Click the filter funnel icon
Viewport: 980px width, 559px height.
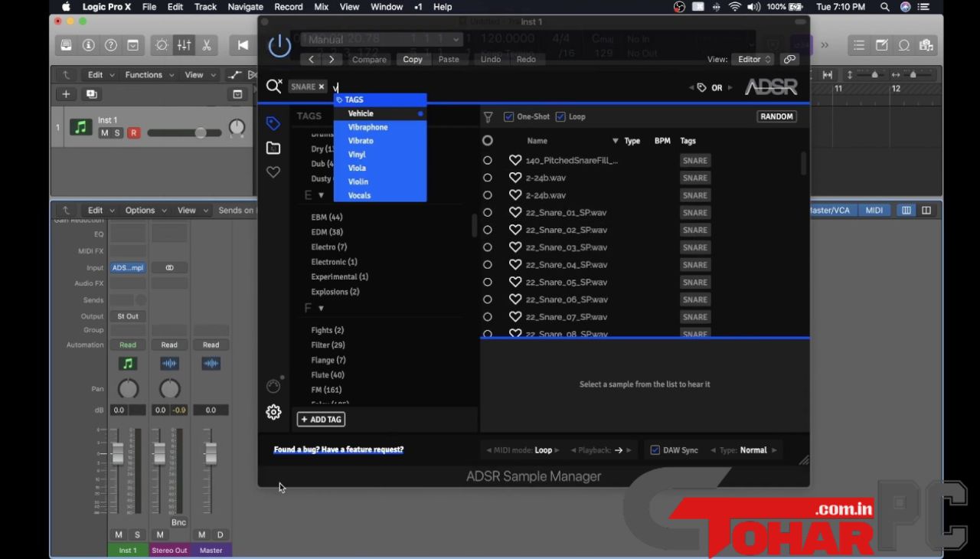[488, 117]
